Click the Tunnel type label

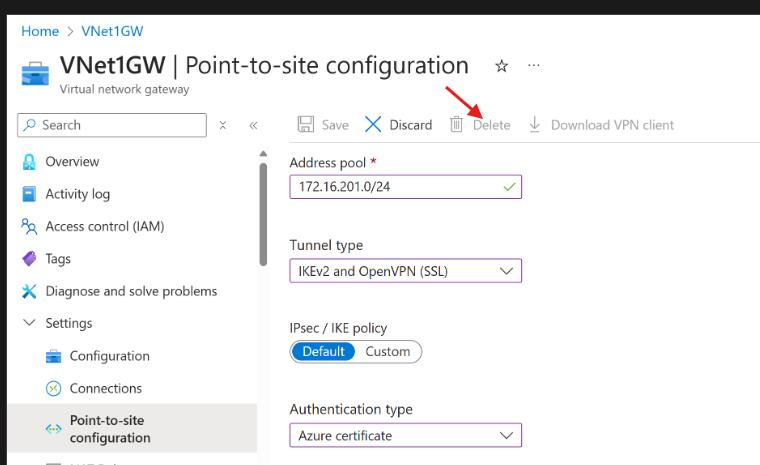click(326, 245)
